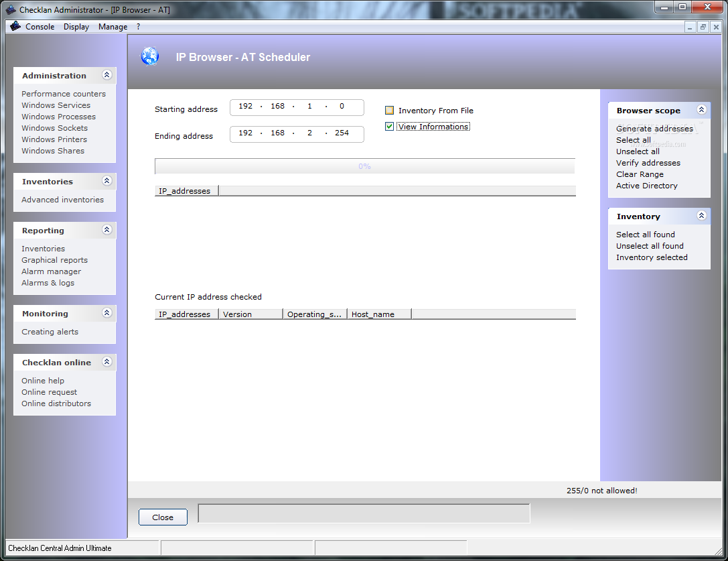Open Alarms & logs

click(x=48, y=283)
